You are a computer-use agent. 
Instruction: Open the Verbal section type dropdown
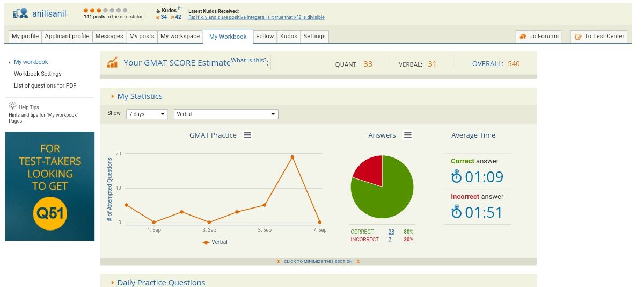pos(226,114)
